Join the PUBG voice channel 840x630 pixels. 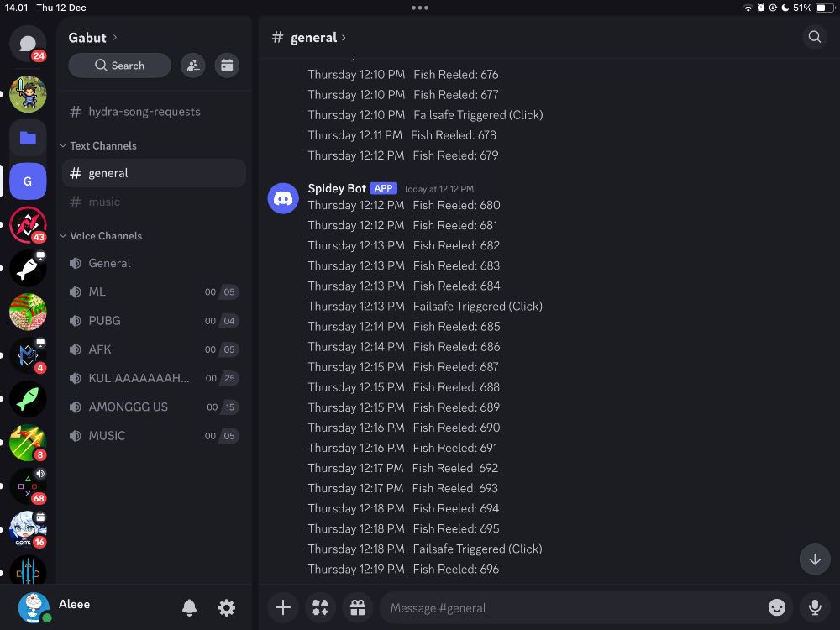point(154,320)
